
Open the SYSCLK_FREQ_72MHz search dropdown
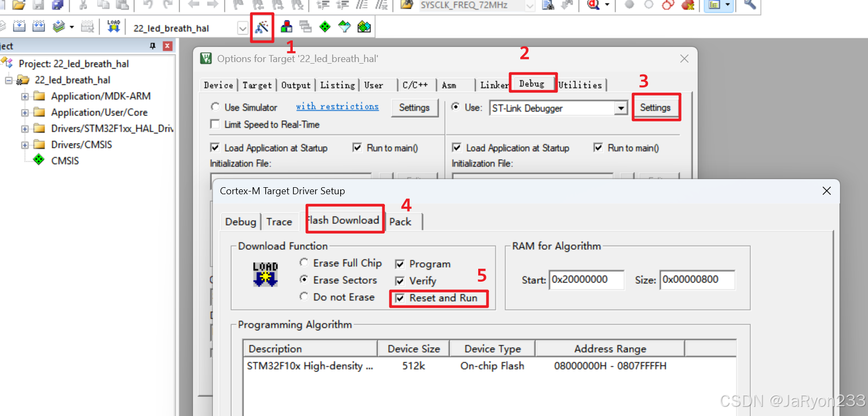point(530,5)
